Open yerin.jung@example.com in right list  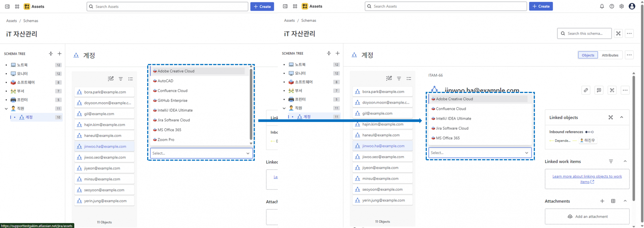pos(382,200)
